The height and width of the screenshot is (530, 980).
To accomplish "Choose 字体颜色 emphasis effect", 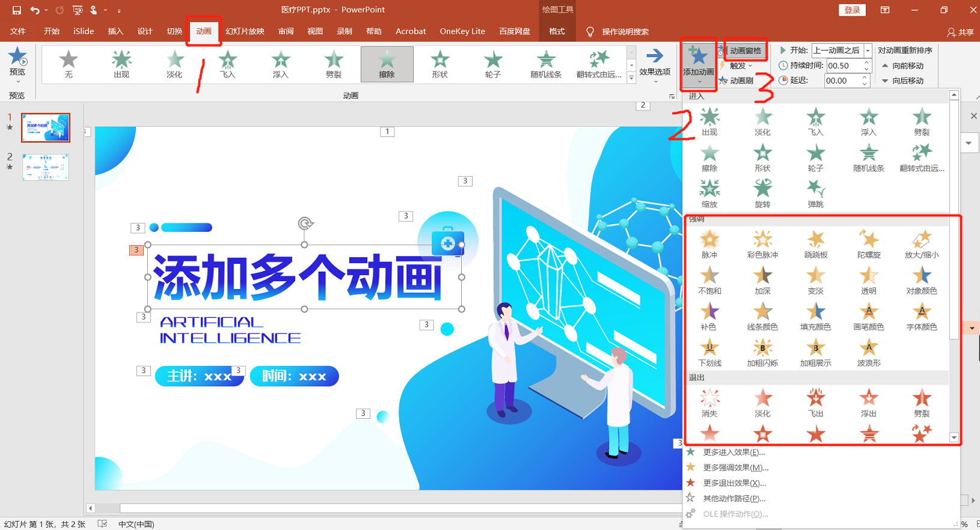I will pos(921,317).
